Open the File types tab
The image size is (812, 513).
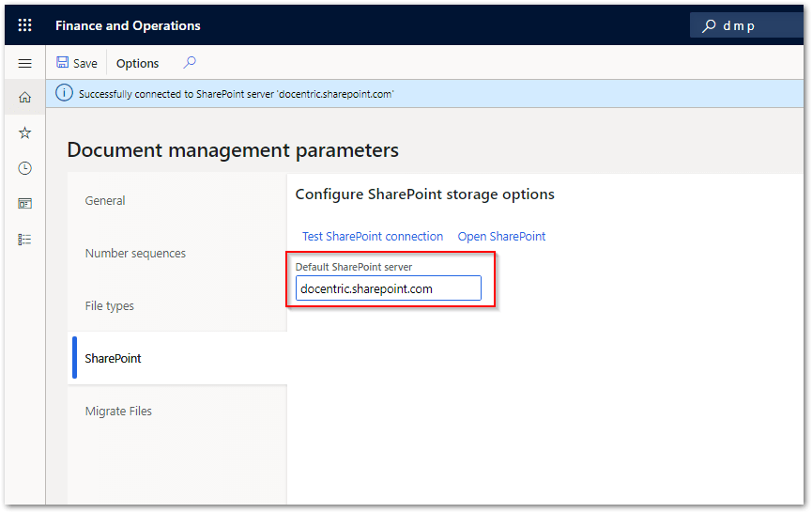pos(109,305)
